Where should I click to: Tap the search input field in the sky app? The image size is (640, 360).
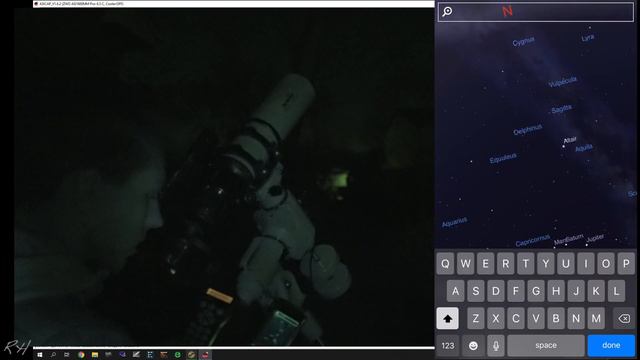point(536,11)
